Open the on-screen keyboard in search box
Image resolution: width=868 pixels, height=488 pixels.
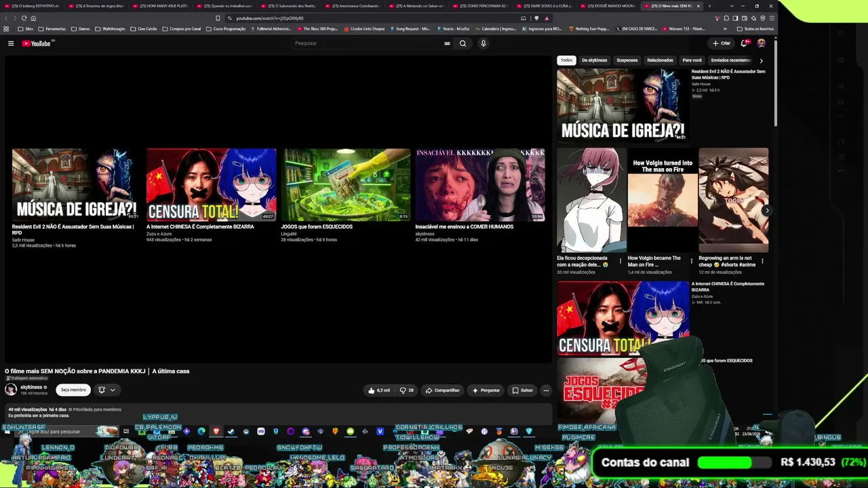[x=447, y=43]
